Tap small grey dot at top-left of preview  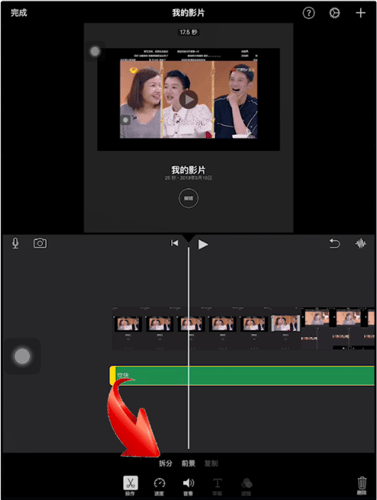(x=95, y=51)
